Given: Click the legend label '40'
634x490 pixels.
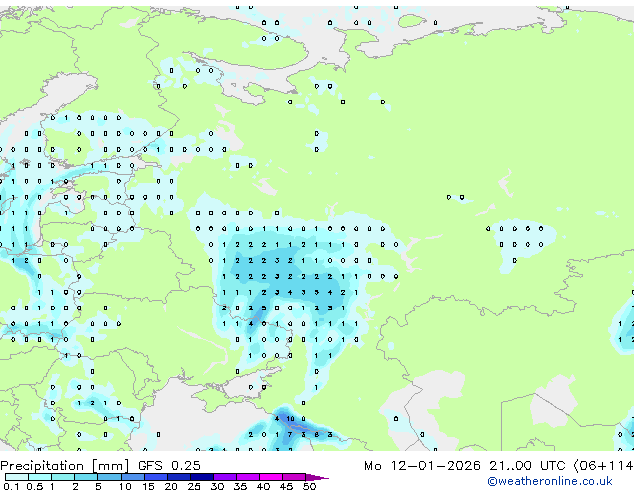Looking at the screenshot, I should pyautogui.click(x=263, y=486).
